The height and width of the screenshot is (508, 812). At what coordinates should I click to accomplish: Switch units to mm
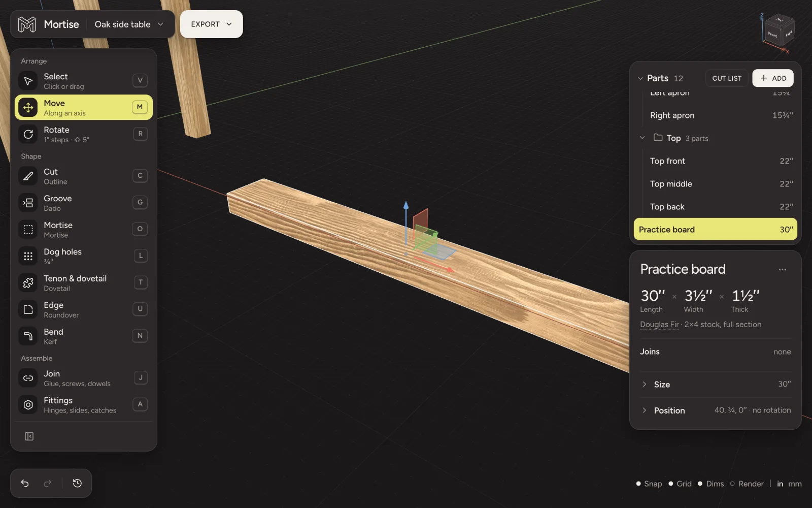click(x=795, y=484)
